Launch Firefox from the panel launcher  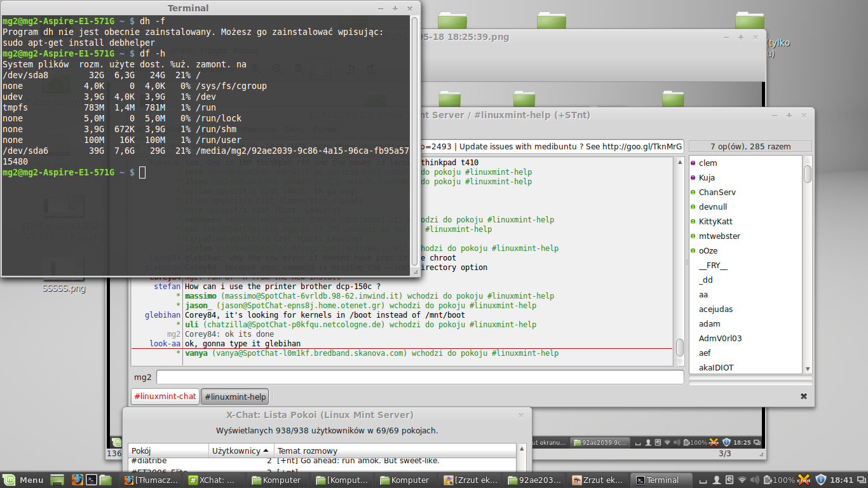pyautogui.click(x=77, y=480)
